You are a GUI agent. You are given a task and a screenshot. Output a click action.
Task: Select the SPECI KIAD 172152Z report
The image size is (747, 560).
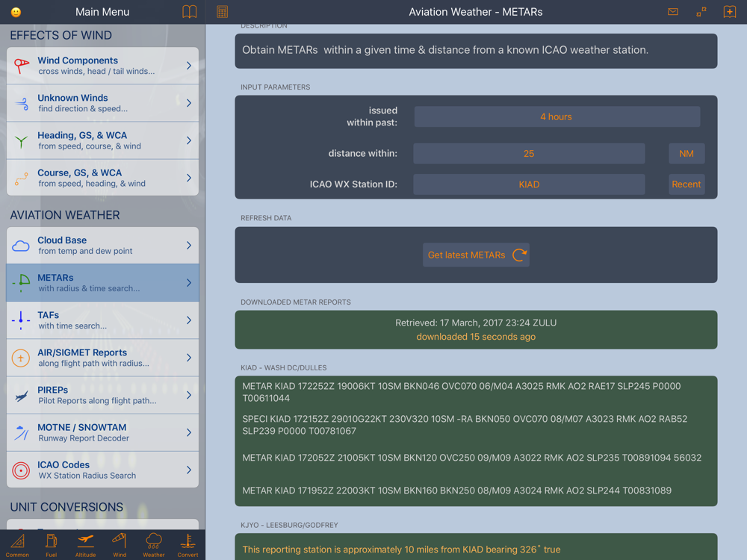[x=465, y=425]
